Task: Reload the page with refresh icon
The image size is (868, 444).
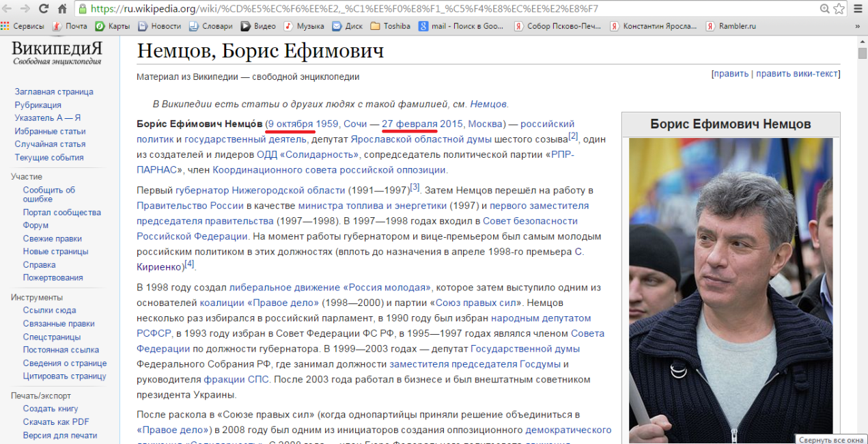Action: click(44, 9)
